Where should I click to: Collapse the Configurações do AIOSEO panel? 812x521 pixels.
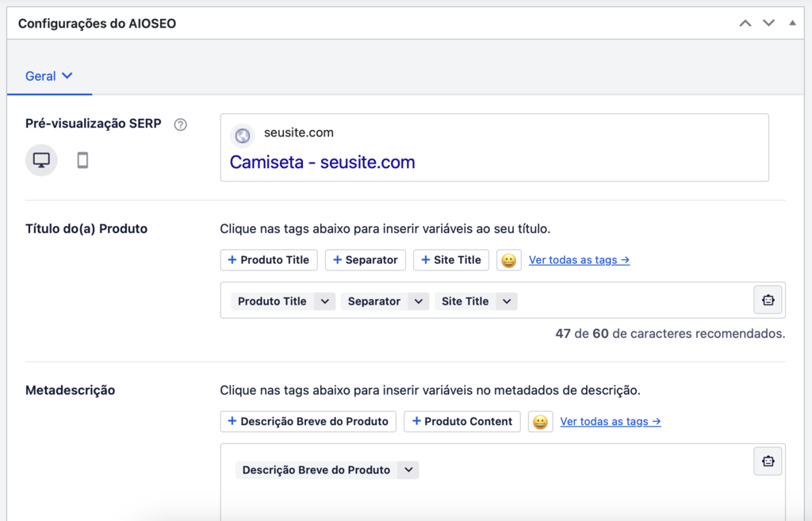[x=792, y=23]
